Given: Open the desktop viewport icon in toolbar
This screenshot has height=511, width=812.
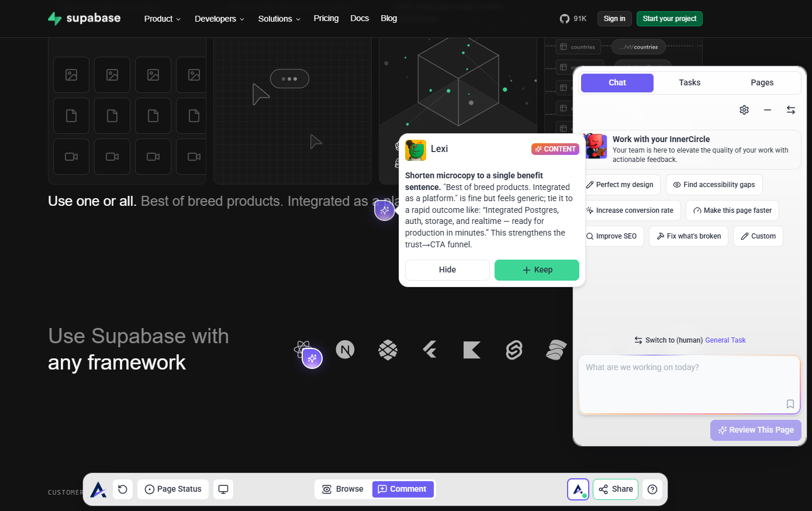Looking at the screenshot, I should click(223, 489).
